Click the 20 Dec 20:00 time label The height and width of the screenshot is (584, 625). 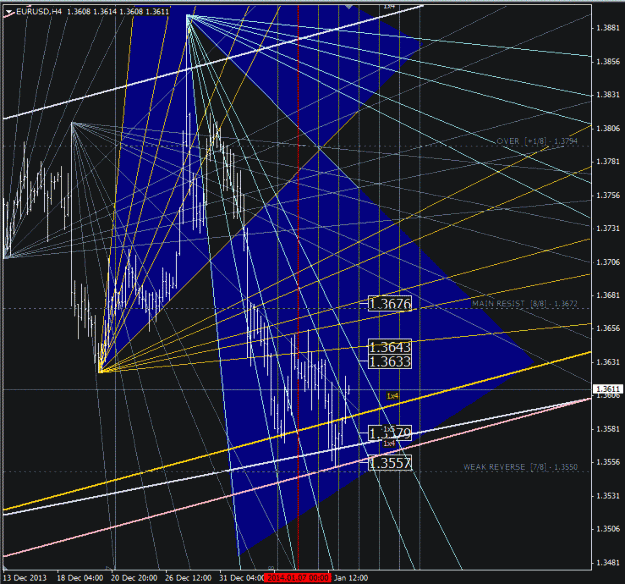tap(134, 578)
